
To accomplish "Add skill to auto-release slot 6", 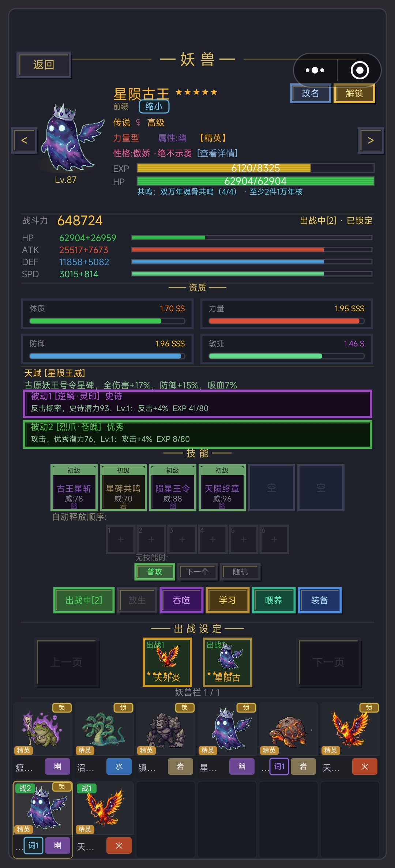I will [x=274, y=539].
